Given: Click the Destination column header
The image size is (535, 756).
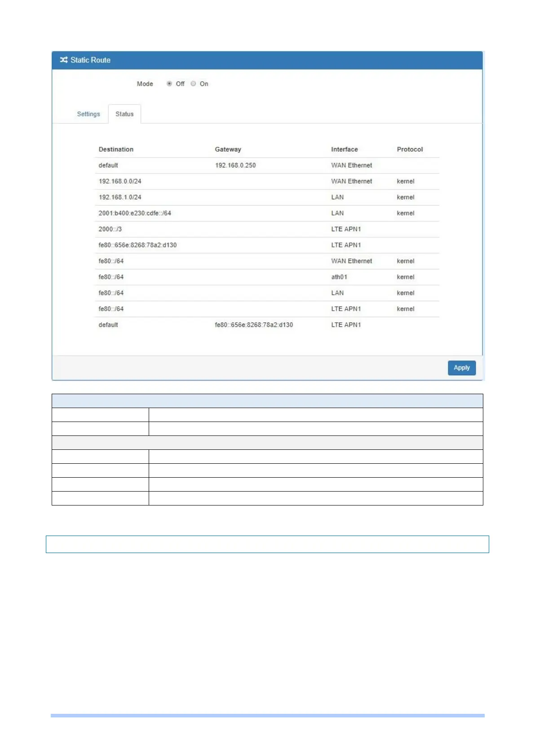Looking at the screenshot, I should click(x=116, y=149).
